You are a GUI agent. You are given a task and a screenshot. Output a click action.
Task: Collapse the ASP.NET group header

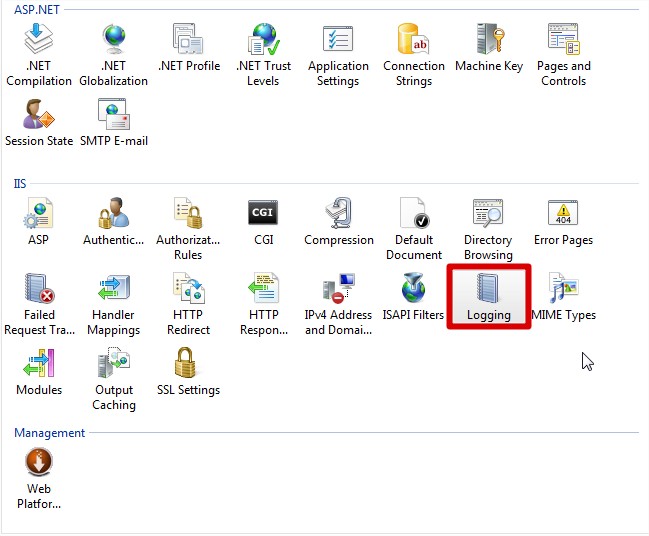36,10
